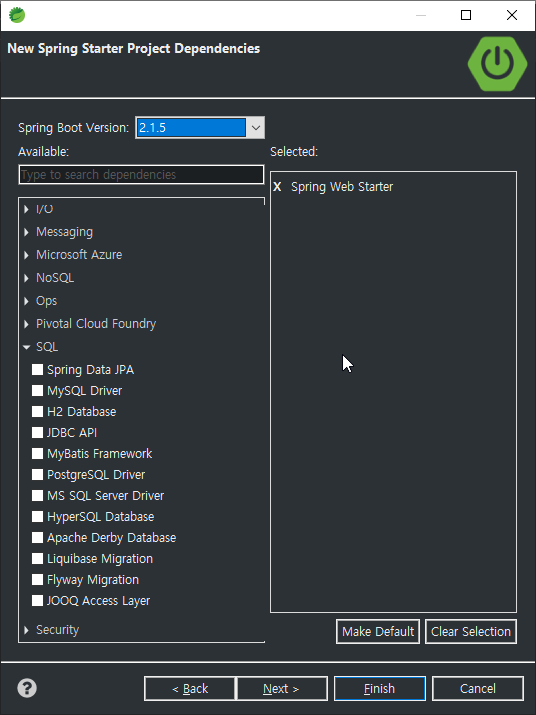Remove Spring Web Starter with X mark

pyautogui.click(x=277, y=187)
